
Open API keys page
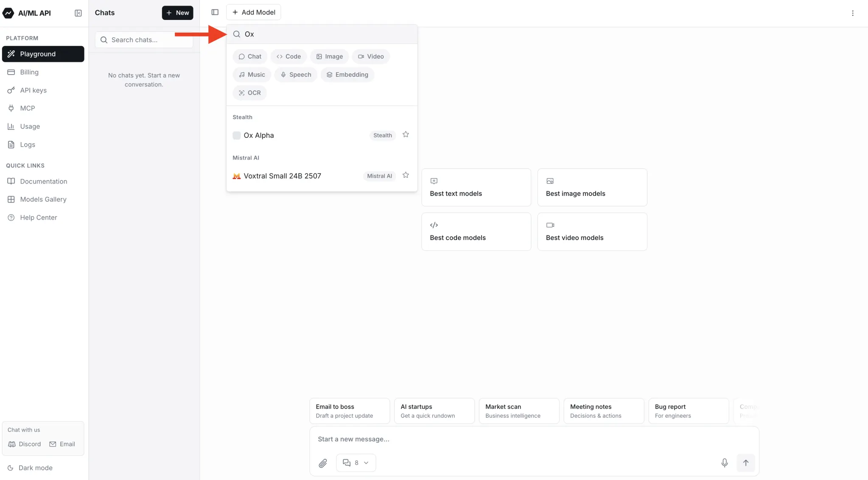[43, 90]
